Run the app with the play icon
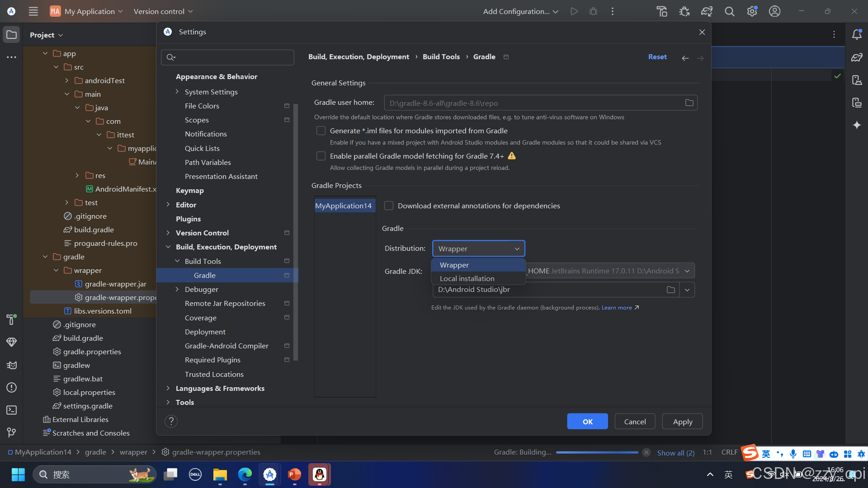 pos(574,11)
